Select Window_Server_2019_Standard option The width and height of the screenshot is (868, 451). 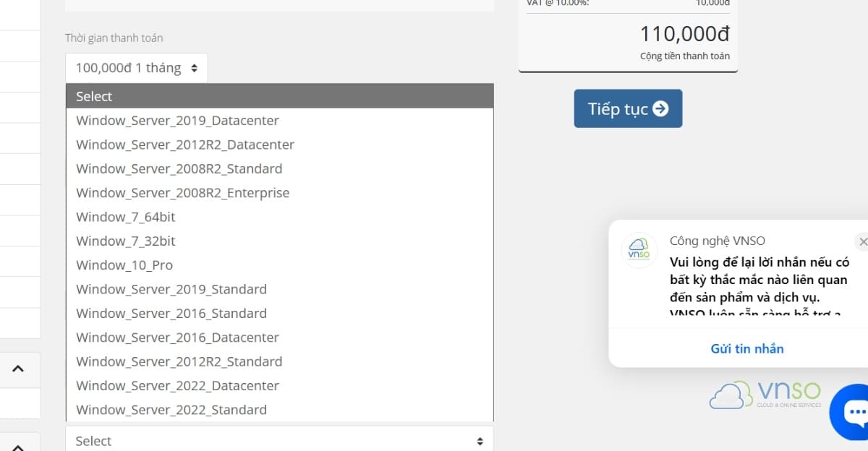point(279,289)
